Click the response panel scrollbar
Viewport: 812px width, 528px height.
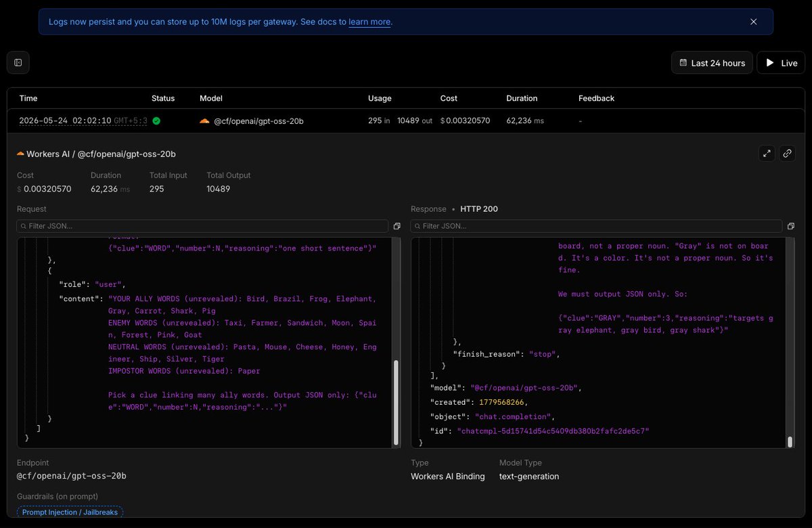point(790,442)
